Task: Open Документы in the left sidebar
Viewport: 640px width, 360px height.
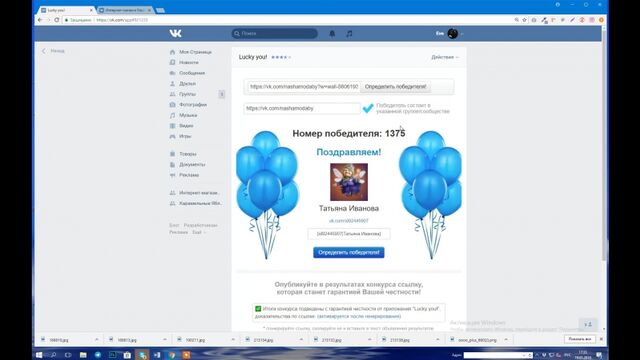Action: [x=192, y=164]
